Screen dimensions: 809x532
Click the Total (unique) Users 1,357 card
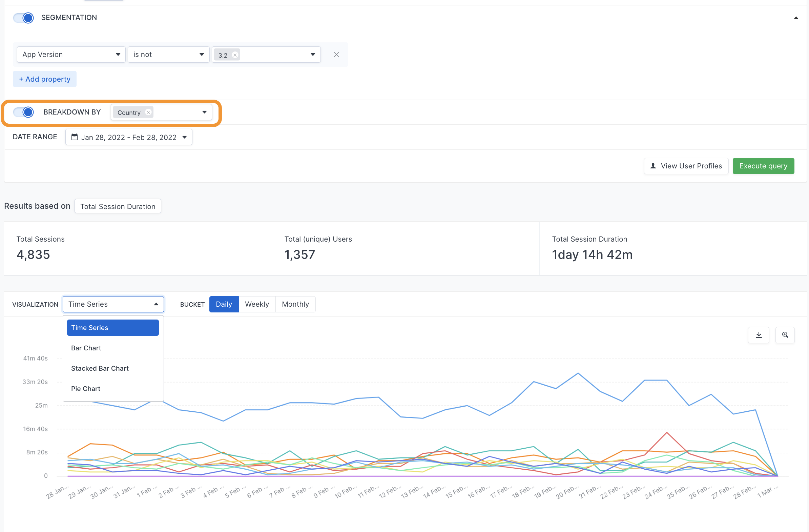406,248
